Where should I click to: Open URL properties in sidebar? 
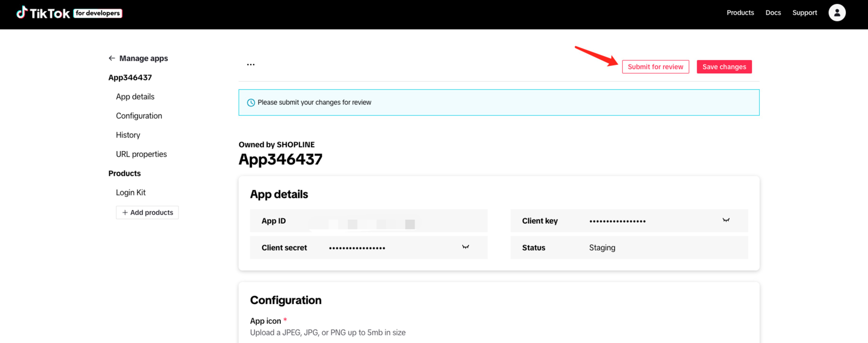pyautogui.click(x=141, y=154)
